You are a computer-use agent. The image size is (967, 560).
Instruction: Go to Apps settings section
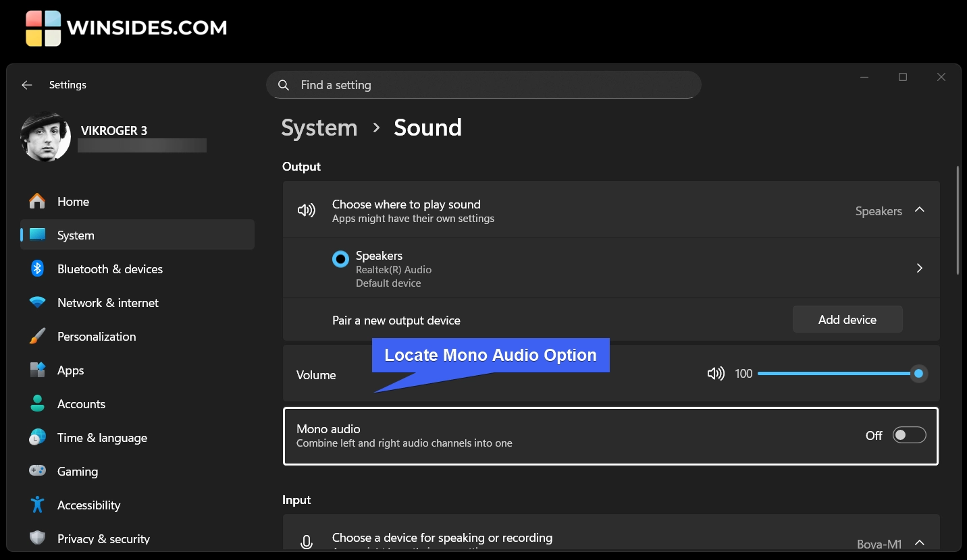click(x=70, y=370)
